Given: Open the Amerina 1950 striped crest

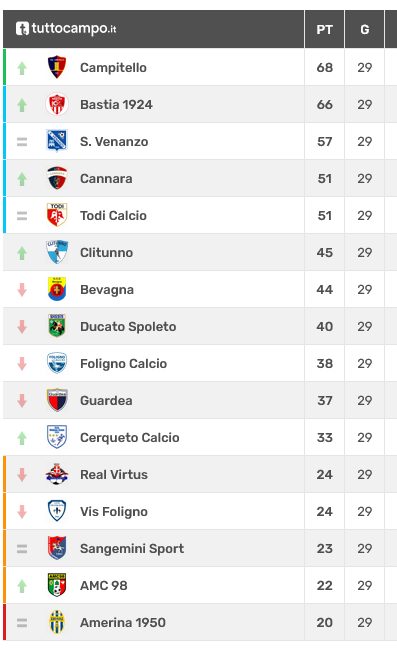Looking at the screenshot, I should pyautogui.click(x=57, y=622).
